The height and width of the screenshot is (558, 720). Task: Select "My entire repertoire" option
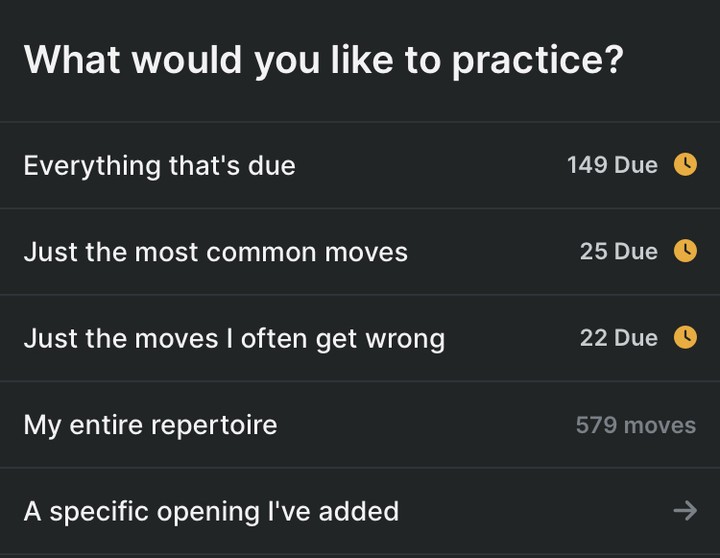click(x=150, y=425)
